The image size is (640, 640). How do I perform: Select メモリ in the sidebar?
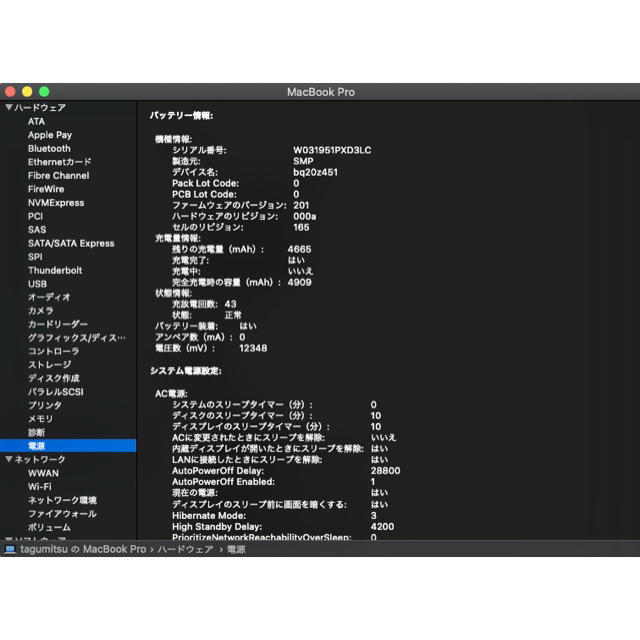click(40, 419)
